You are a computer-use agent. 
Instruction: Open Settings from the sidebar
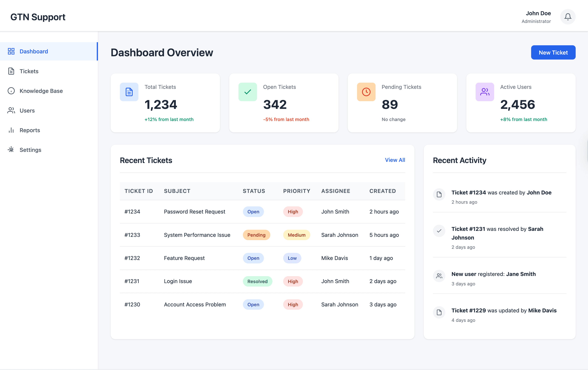click(49, 150)
